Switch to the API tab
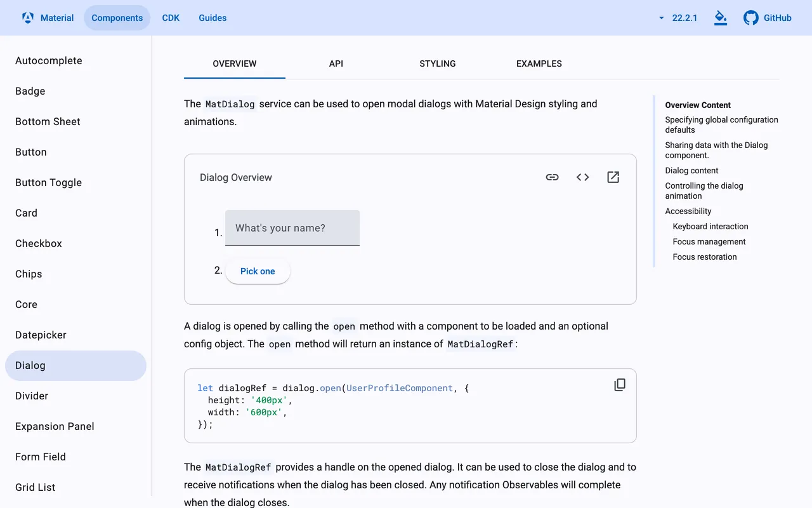This screenshot has height=508, width=812. tap(336, 63)
